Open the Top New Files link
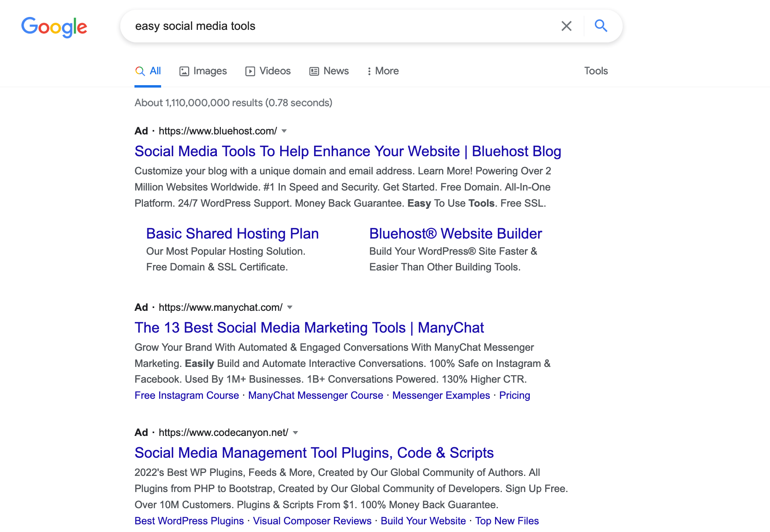The width and height of the screenshot is (770, 532). (507, 521)
